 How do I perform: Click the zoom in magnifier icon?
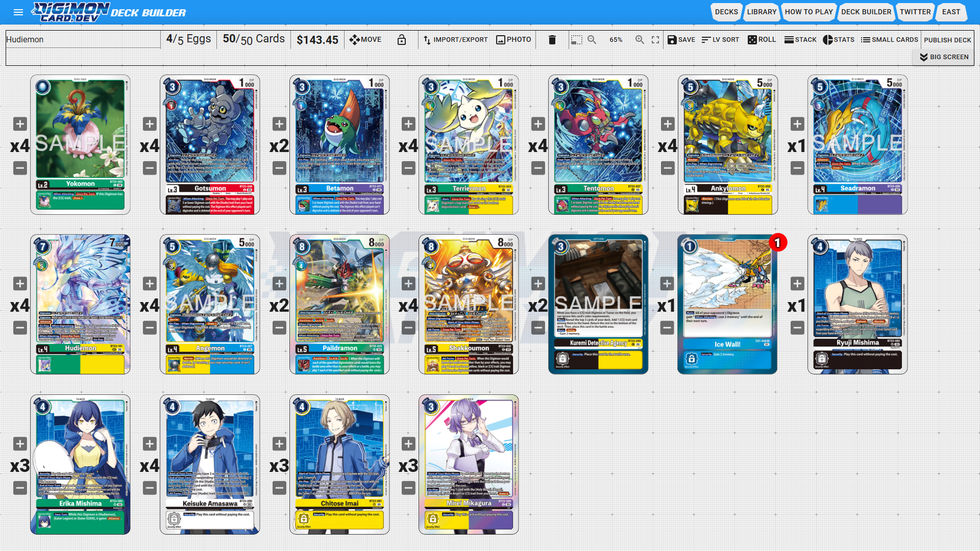coord(639,40)
